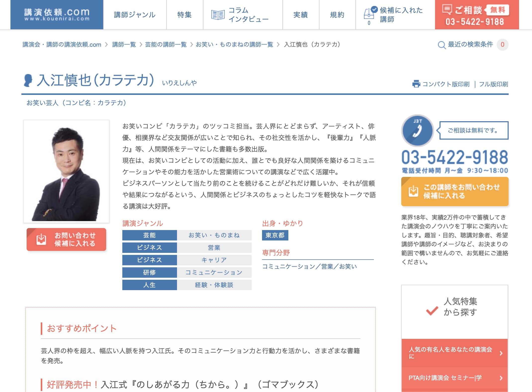
Task: Click orange この講師をお問い合わせ候補に入れる button
Action: click(455, 192)
